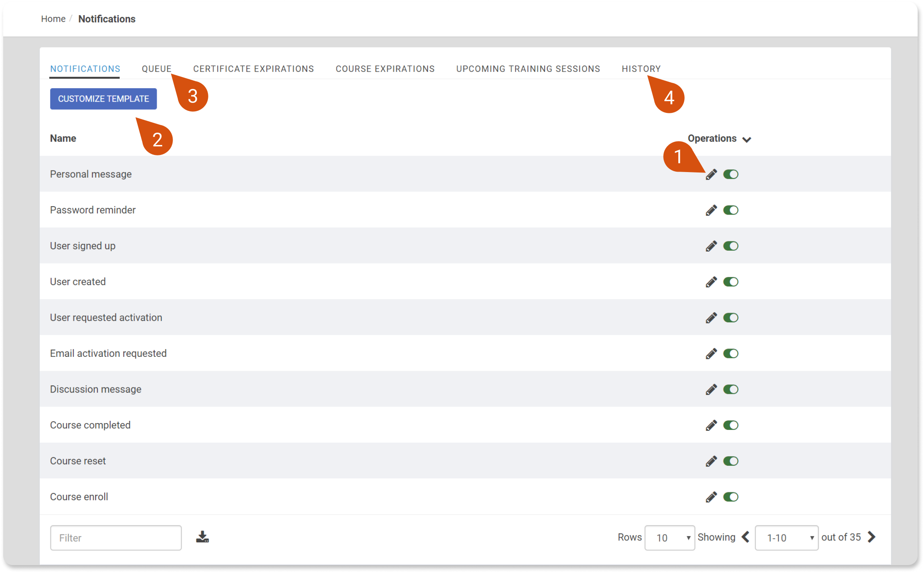Viewport: 924px width, 573px height.
Task: Disable the User created notification
Action: click(x=731, y=282)
